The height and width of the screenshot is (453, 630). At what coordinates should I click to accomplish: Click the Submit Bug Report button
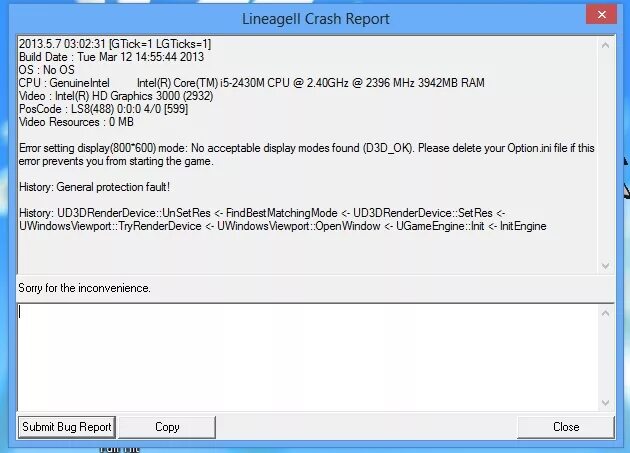point(67,427)
